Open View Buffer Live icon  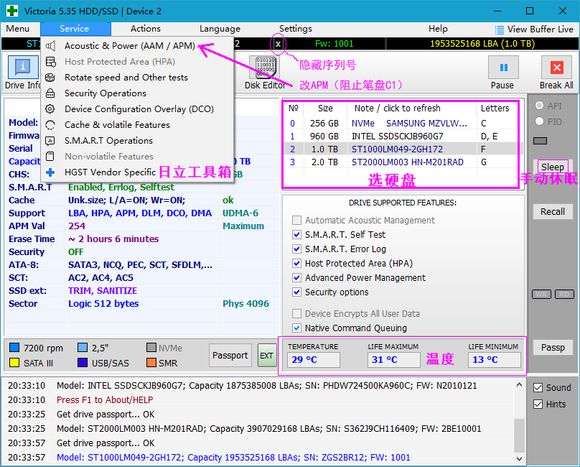[499, 30]
